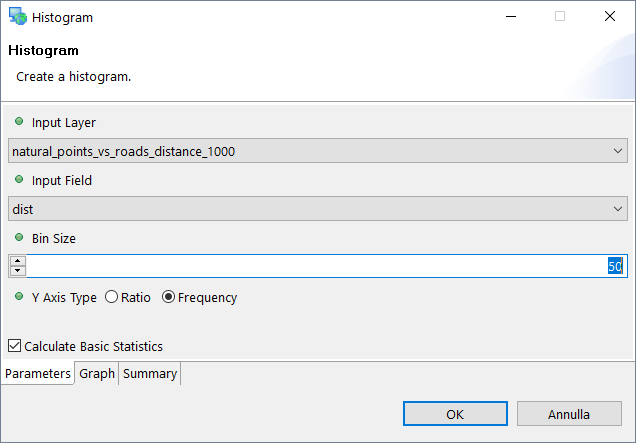Click the green indicator beside Y Axis Type
The width and height of the screenshot is (636, 443).
(19, 297)
